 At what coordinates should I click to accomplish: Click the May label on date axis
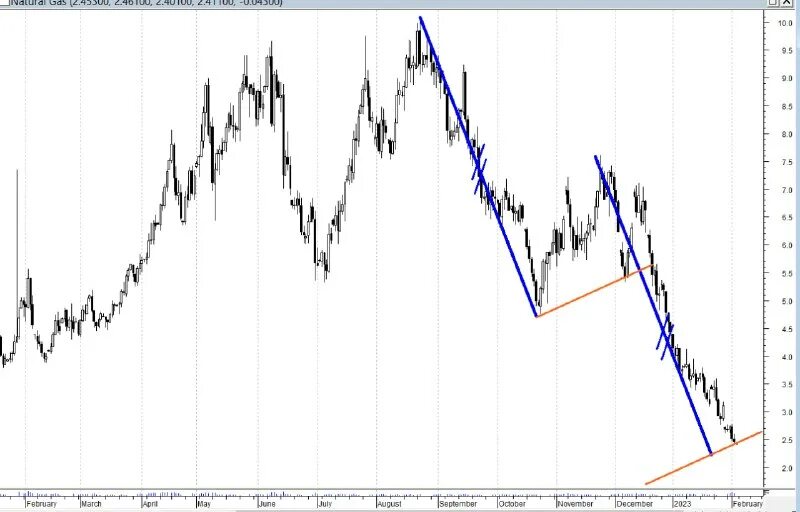(x=204, y=504)
